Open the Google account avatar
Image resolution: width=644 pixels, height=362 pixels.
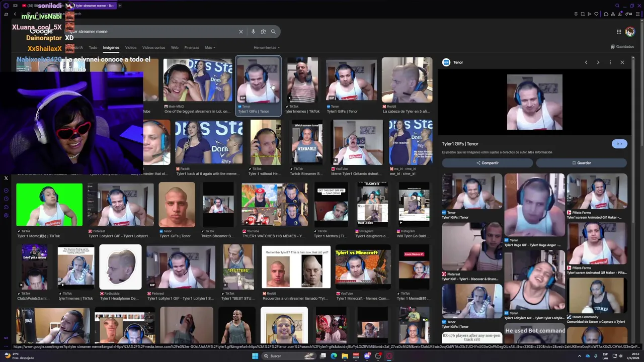tap(630, 32)
